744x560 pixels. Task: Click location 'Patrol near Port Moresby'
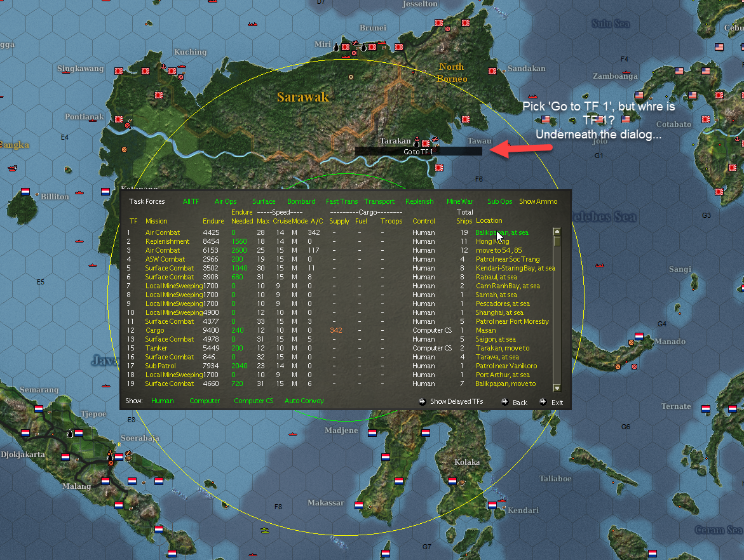click(x=512, y=321)
